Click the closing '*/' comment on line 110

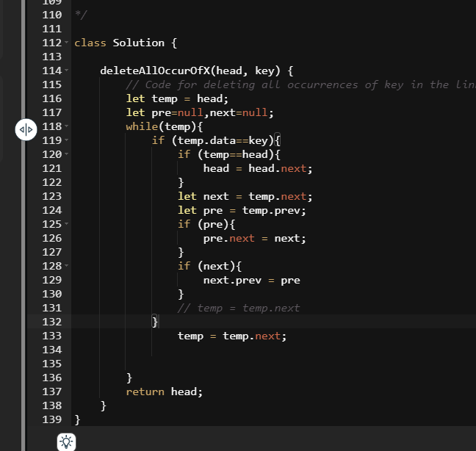pos(81,15)
